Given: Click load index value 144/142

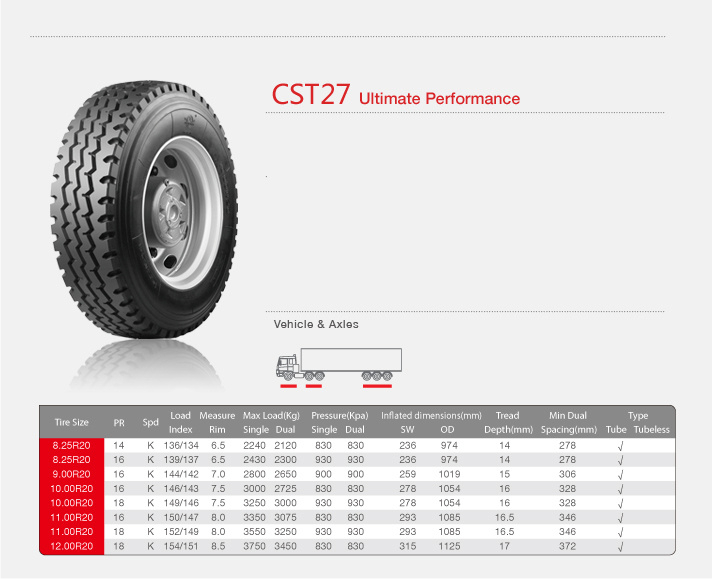Looking at the screenshot, I should (x=181, y=474).
